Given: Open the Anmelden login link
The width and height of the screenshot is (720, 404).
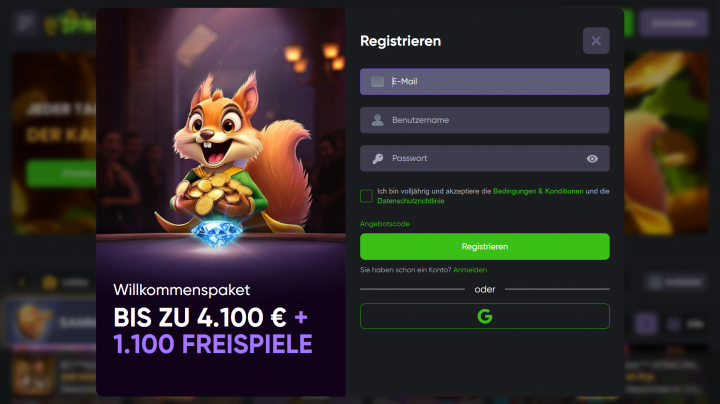Looking at the screenshot, I should coord(470,270).
